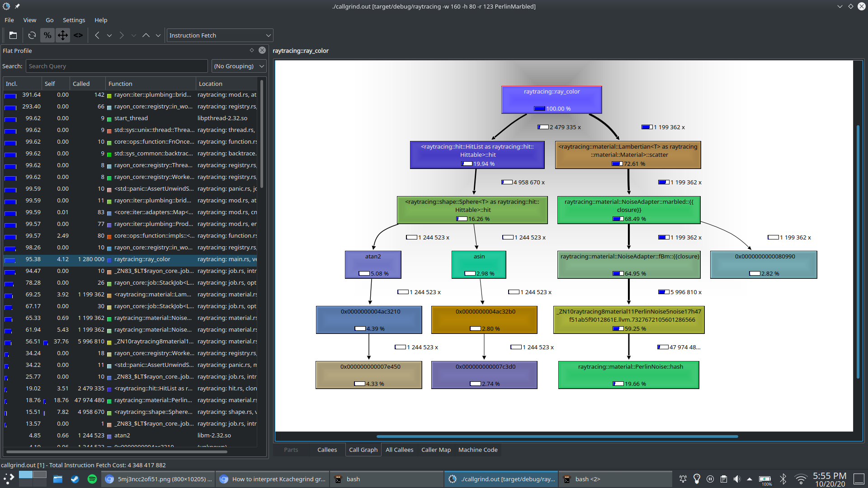Go back in function history
Image resolution: width=868 pixels, height=488 pixels.
click(97, 35)
